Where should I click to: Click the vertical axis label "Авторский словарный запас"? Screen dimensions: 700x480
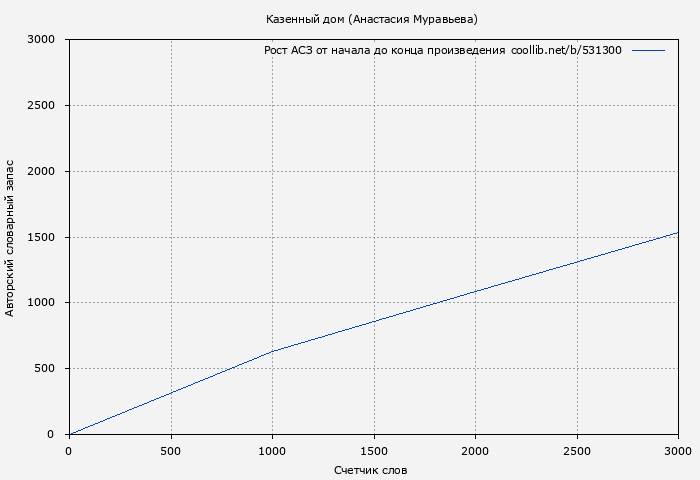coord(11,237)
